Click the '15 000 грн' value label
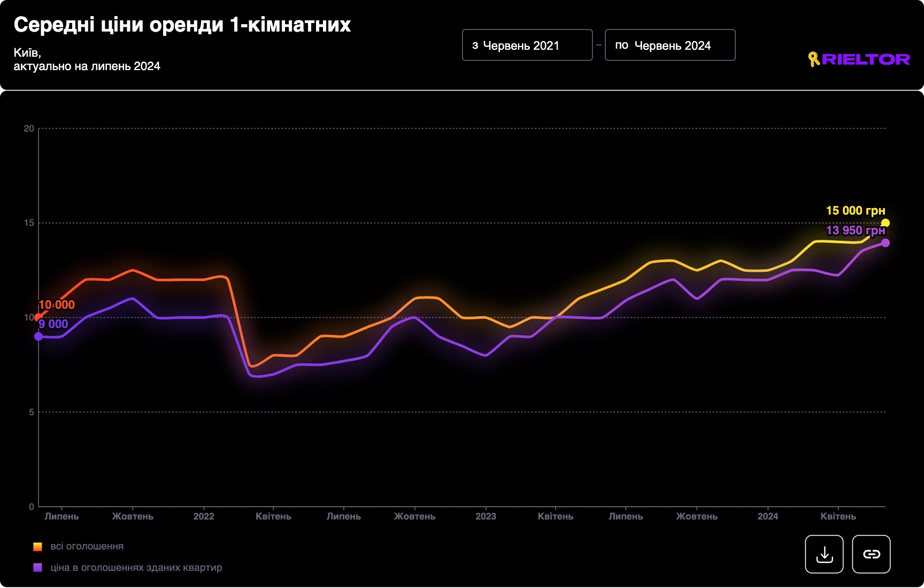924x588 pixels. point(855,211)
